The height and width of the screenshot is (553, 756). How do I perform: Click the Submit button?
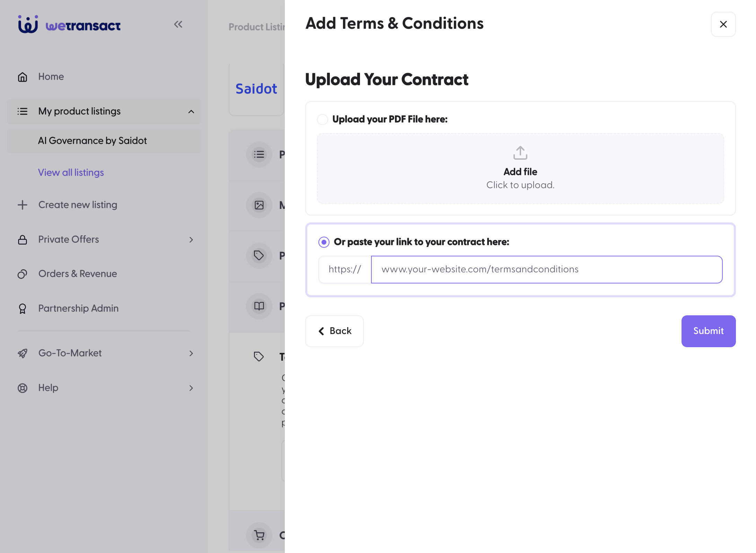click(x=709, y=331)
